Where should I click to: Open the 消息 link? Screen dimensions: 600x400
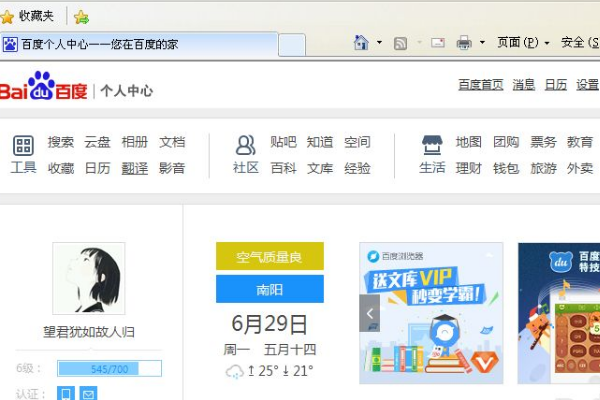click(523, 85)
